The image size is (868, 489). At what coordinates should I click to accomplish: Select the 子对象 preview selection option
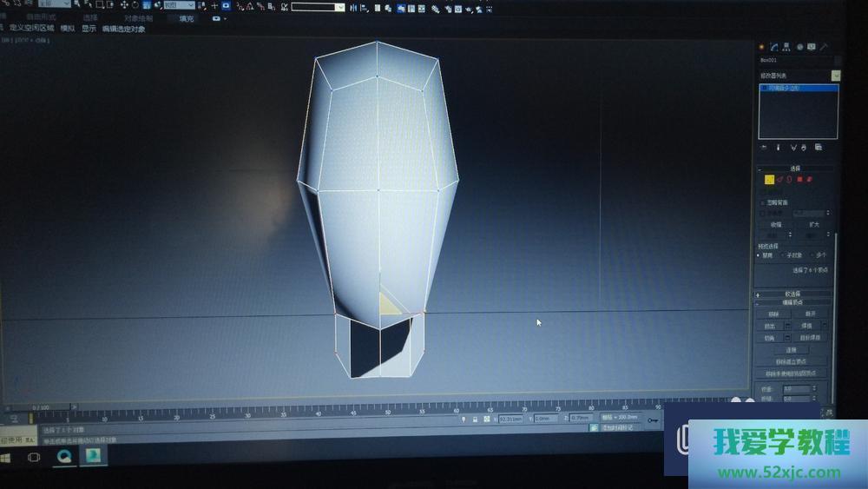[784, 255]
